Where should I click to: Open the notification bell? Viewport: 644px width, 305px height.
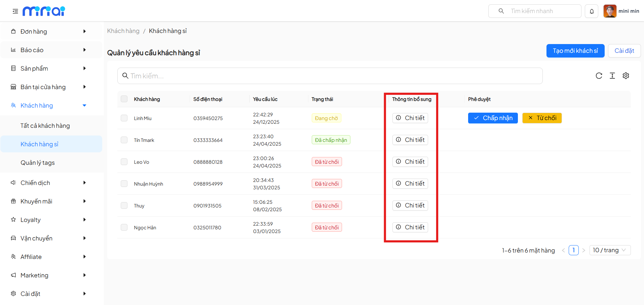coord(592,11)
